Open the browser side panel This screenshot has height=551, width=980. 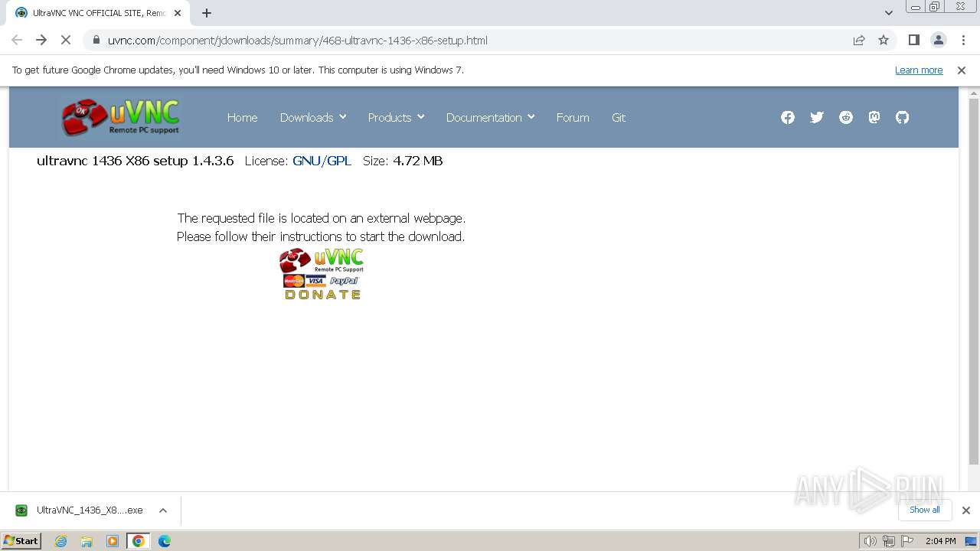pyautogui.click(x=913, y=40)
